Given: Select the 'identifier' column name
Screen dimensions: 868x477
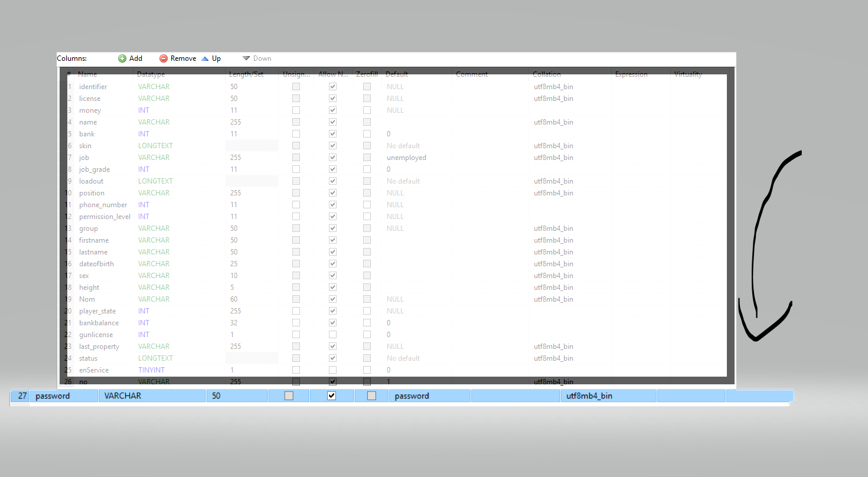Looking at the screenshot, I should point(93,87).
